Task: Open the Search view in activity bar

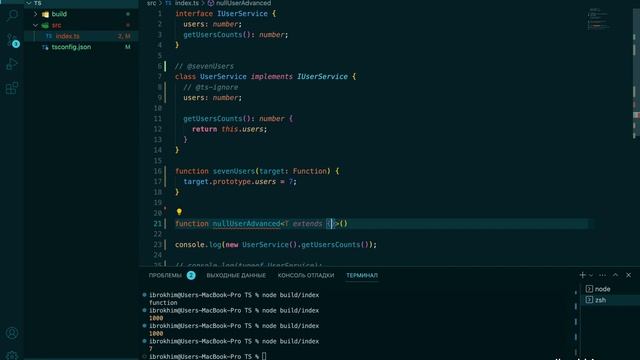Action: tap(12, 16)
